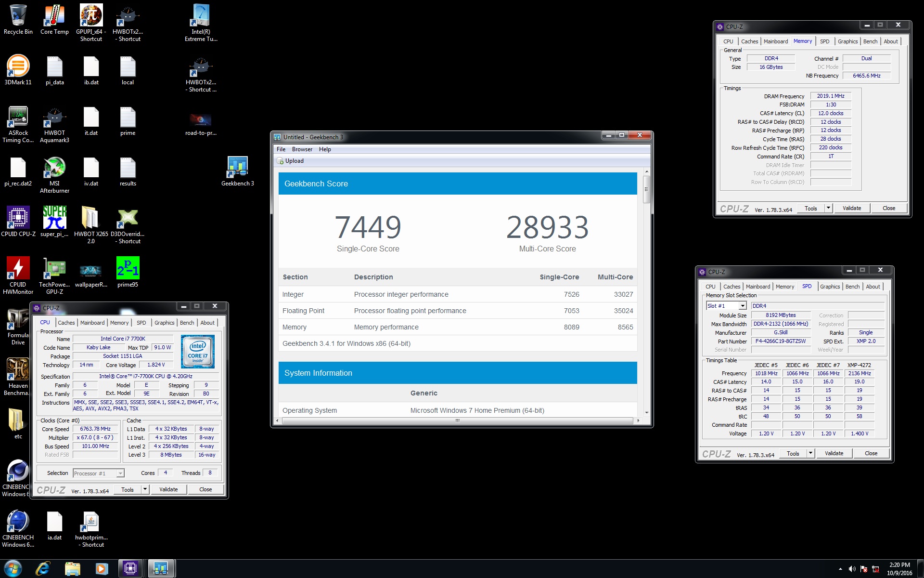Select the CPUID CPU-Z desktop icon
The image size is (924, 578).
(18, 222)
